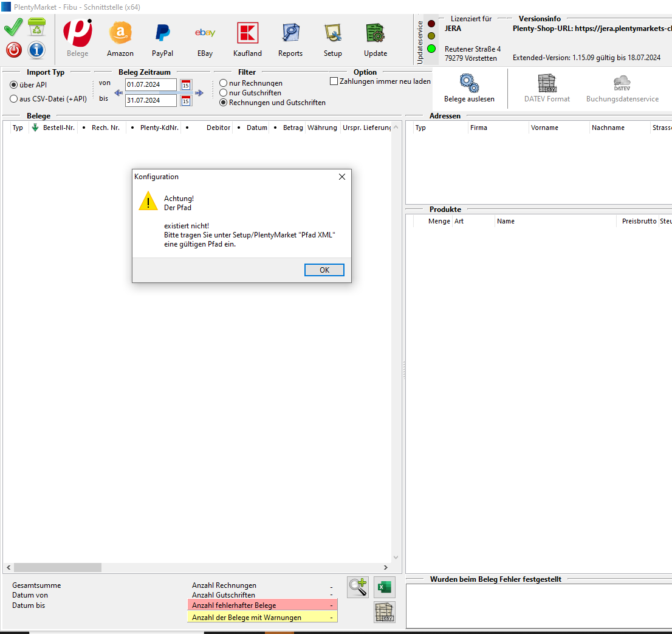Click the blue info icon

pyautogui.click(x=36, y=50)
